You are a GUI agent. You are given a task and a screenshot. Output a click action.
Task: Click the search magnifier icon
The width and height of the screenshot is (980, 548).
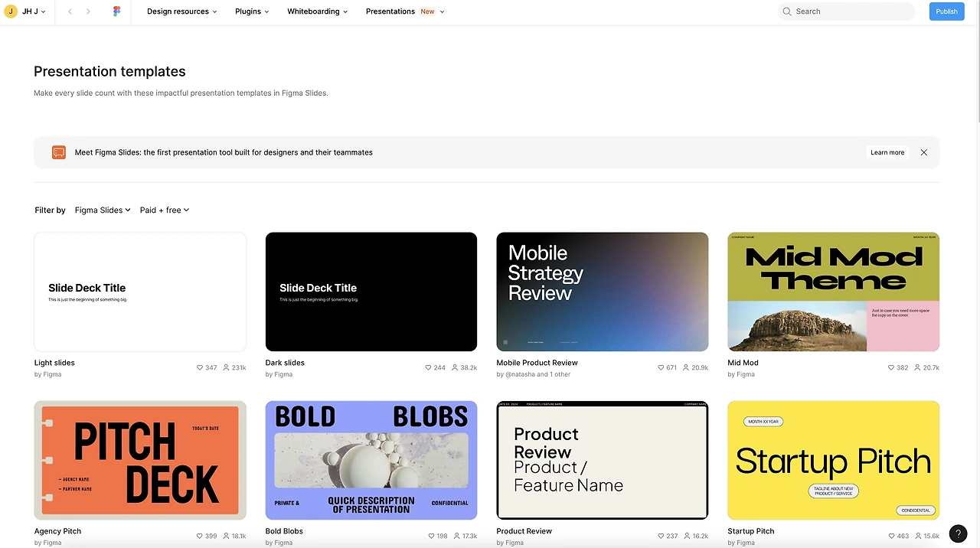click(x=786, y=11)
